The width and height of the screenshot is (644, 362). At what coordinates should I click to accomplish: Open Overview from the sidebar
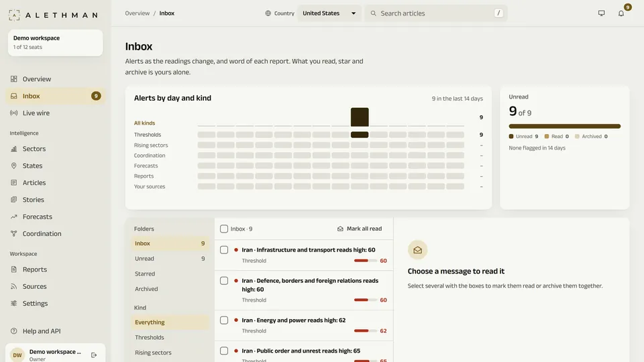[x=55, y=79]
